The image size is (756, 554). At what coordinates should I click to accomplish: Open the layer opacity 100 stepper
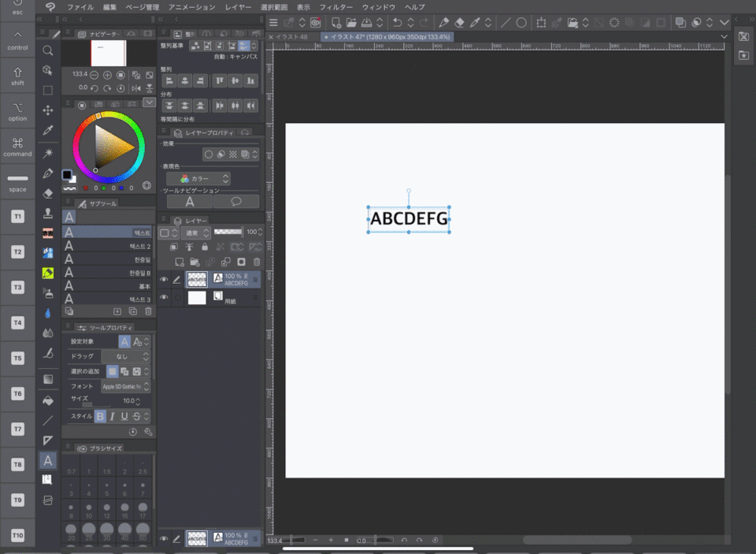pyautogui.click(x=261, y=232)
